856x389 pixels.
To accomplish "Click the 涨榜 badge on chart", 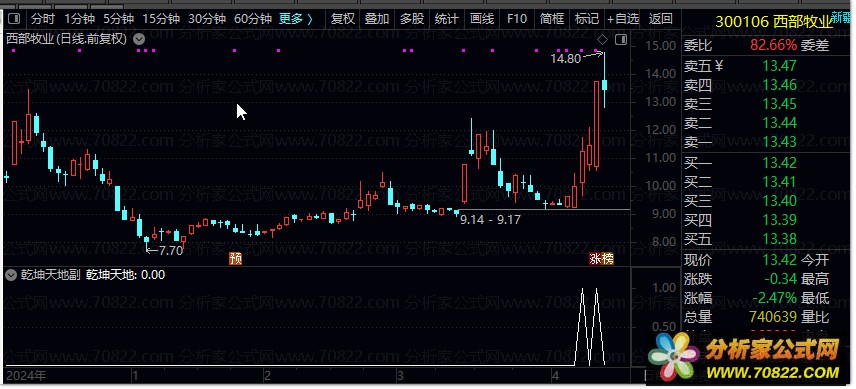I will click(x=601, y=259).
